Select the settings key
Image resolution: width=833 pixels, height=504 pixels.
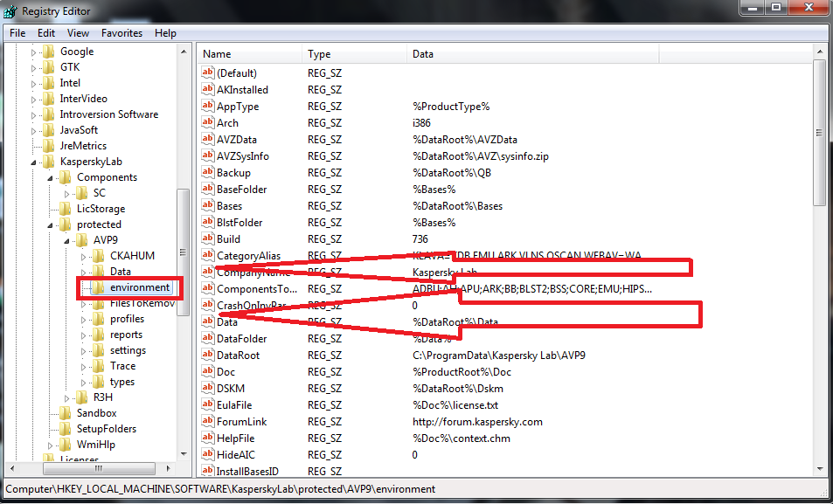coord(128,350)
